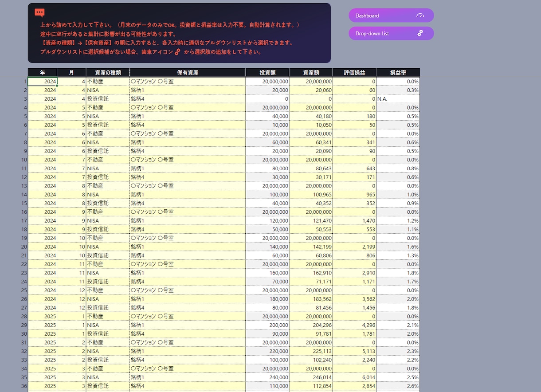This screenshot has width=541, height=392.
Task: Select the gain cell showing 2,910
Action: (x=354, y=273)
